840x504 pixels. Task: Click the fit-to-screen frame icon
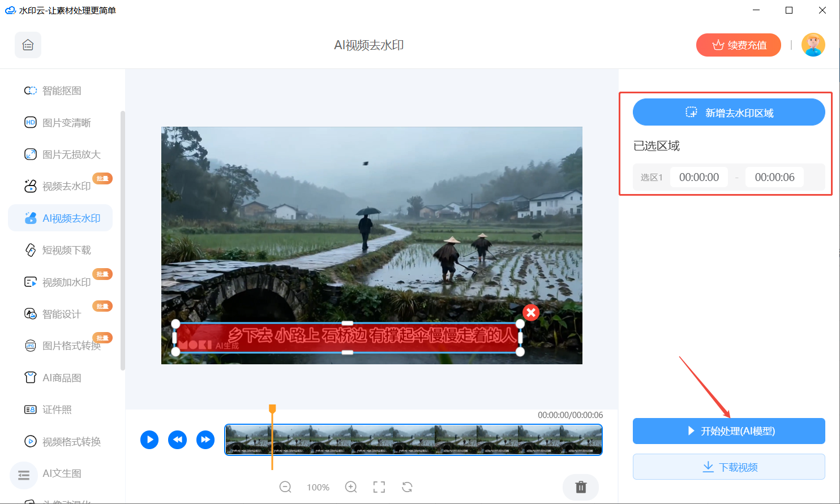click(379, 487)
